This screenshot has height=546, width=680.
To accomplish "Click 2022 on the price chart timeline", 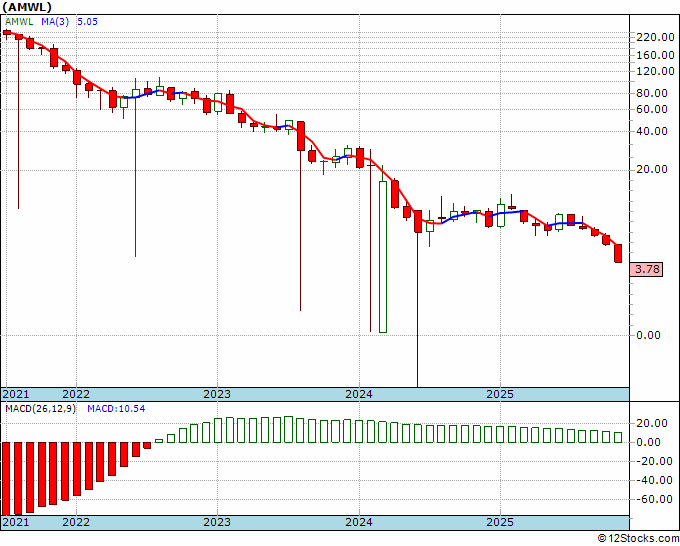I will click(x=76, y=394).
